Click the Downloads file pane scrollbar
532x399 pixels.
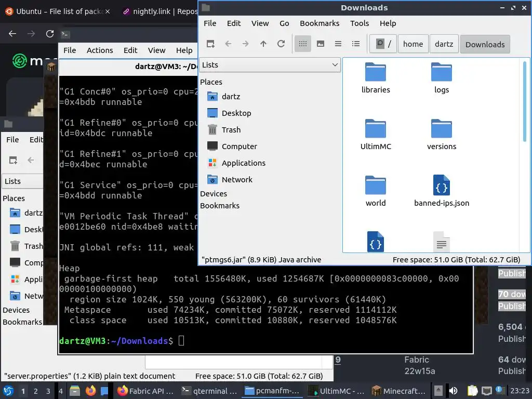[x=525, y=101]
